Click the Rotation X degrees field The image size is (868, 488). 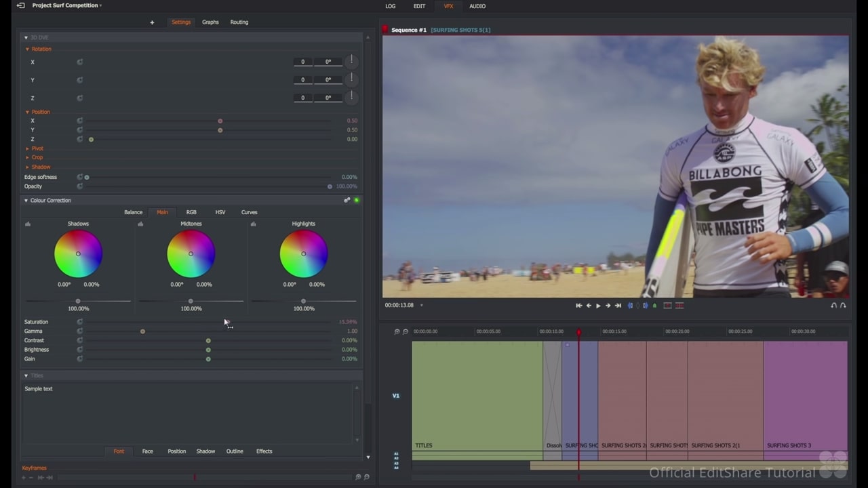(x=328, y=62)
